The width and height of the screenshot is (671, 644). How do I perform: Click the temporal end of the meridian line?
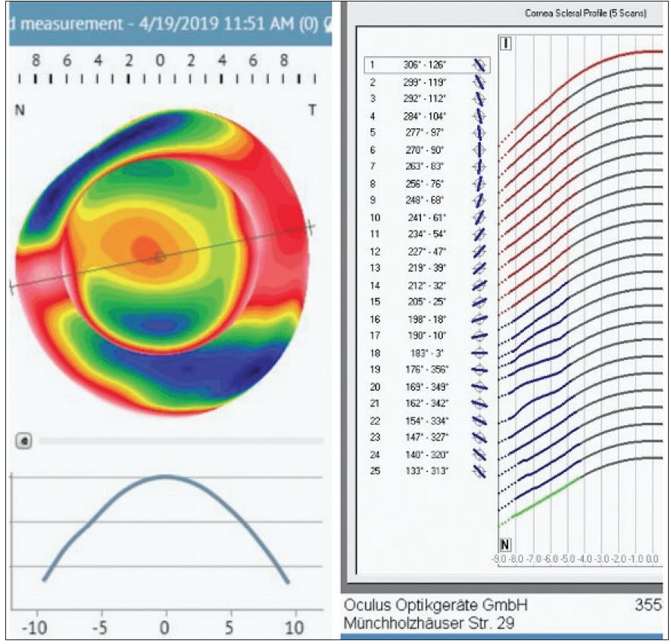click(311, 226)
